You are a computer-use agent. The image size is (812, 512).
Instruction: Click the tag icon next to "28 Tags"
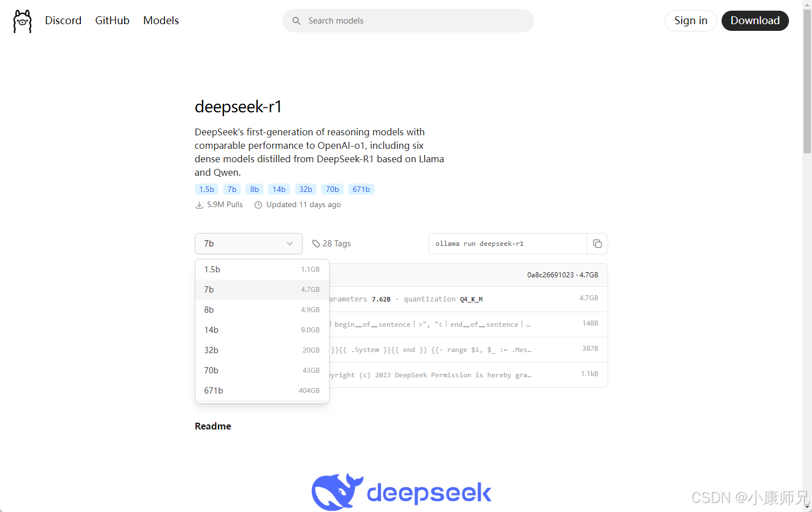pyautogui.click(x=315, y=243)
